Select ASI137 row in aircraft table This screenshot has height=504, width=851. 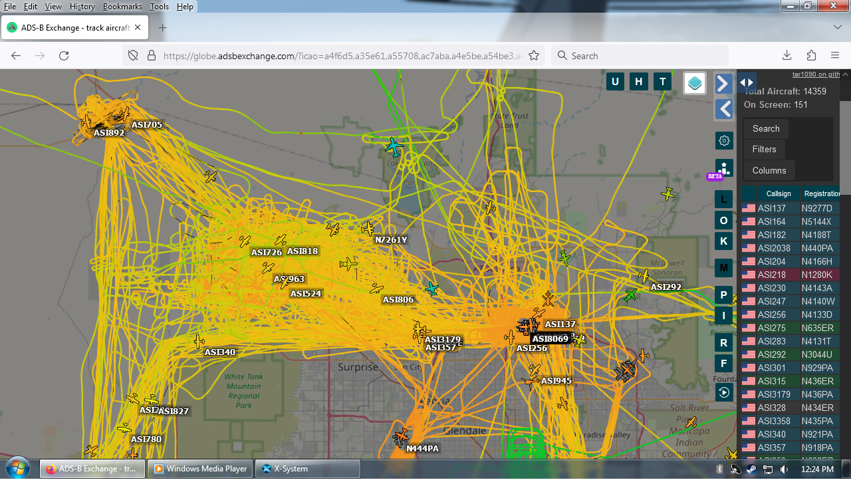pos(790,208)
